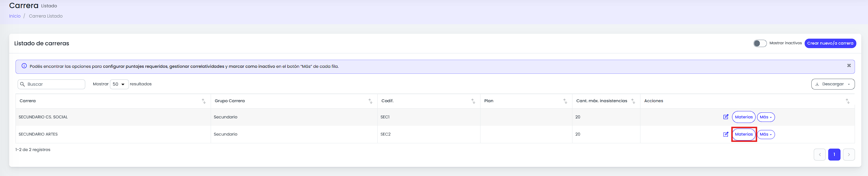Select page 1 in pagination

pyautogui.click(x=834, y=155)
